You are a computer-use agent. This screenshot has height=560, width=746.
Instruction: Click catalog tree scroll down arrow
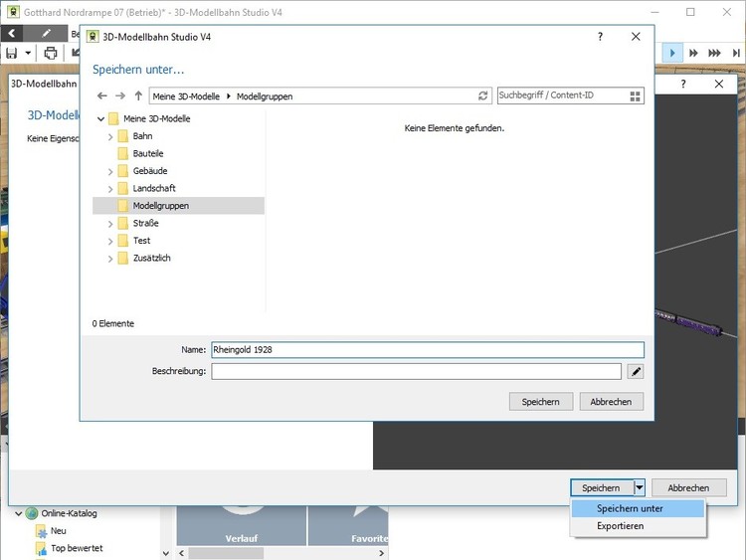pos(165,553)
